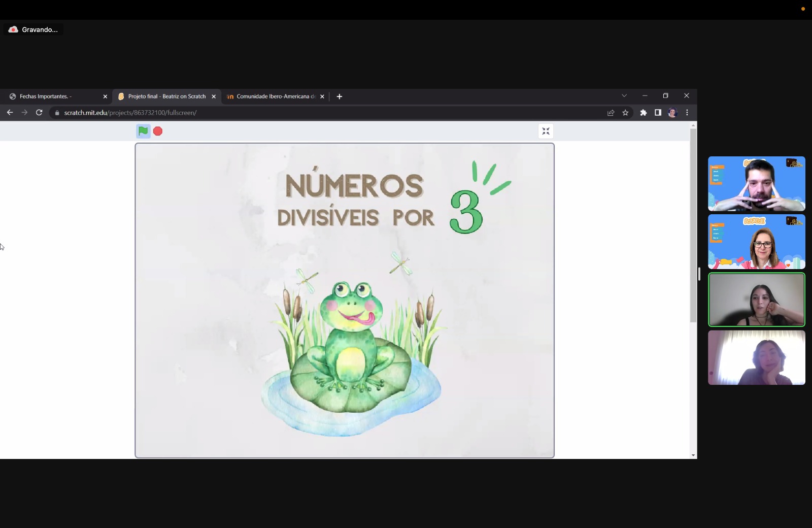The width and height of the screenshot is (812, 528).
Task: Open the Chrome three-dot menu
Action: (687, 113)
